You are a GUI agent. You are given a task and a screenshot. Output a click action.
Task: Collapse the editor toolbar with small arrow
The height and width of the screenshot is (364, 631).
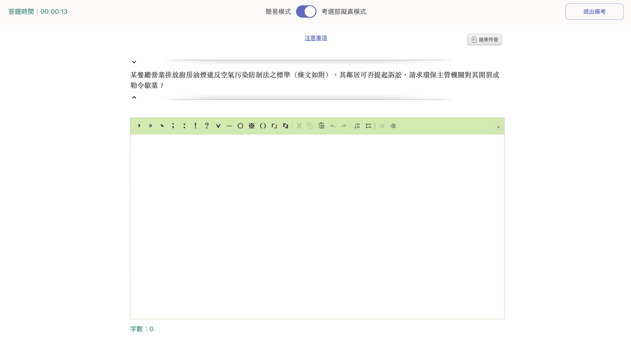[498, 127]
